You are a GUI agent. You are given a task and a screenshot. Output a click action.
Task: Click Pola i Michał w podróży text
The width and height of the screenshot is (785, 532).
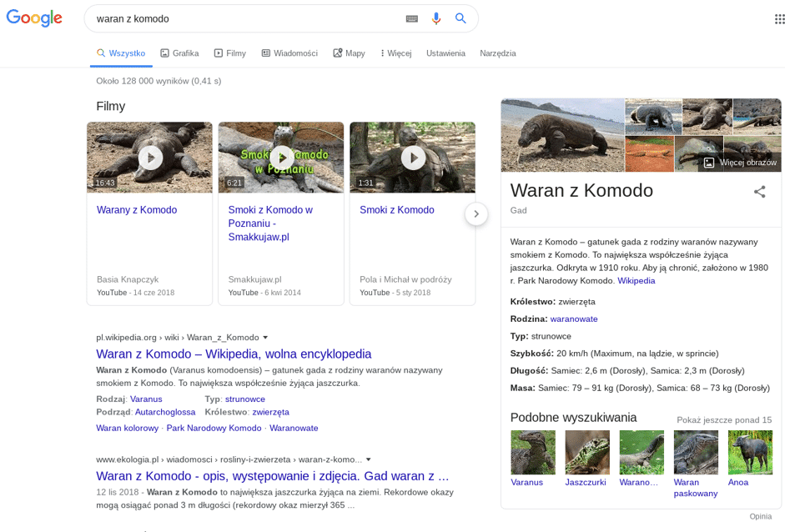405,279
